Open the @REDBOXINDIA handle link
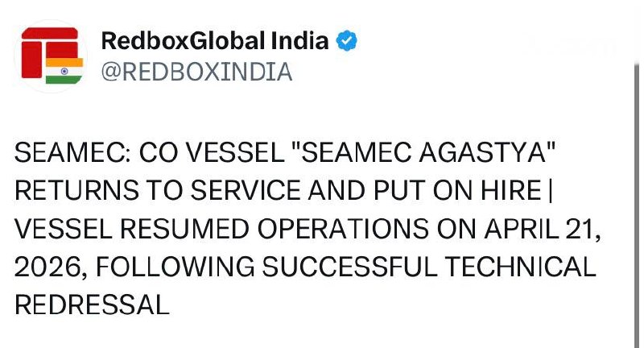Viewport: 644px width, 348px height. (196, 72)
